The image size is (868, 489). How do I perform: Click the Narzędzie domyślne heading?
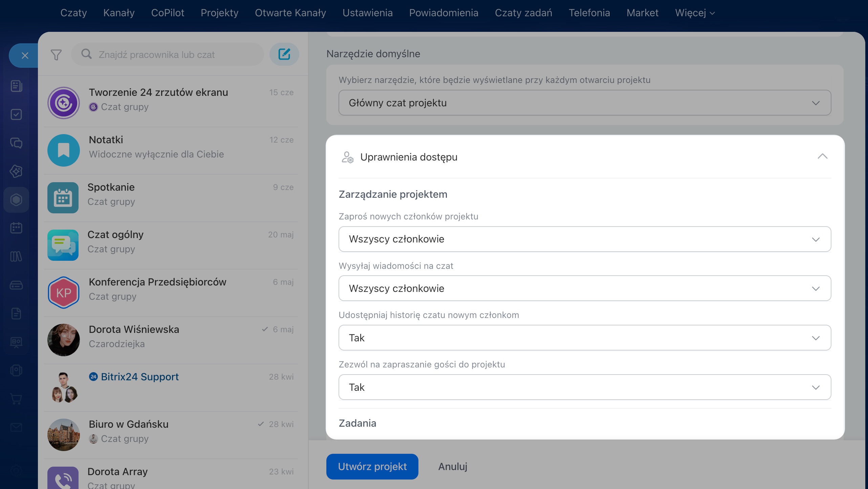[x=373, y=54]
